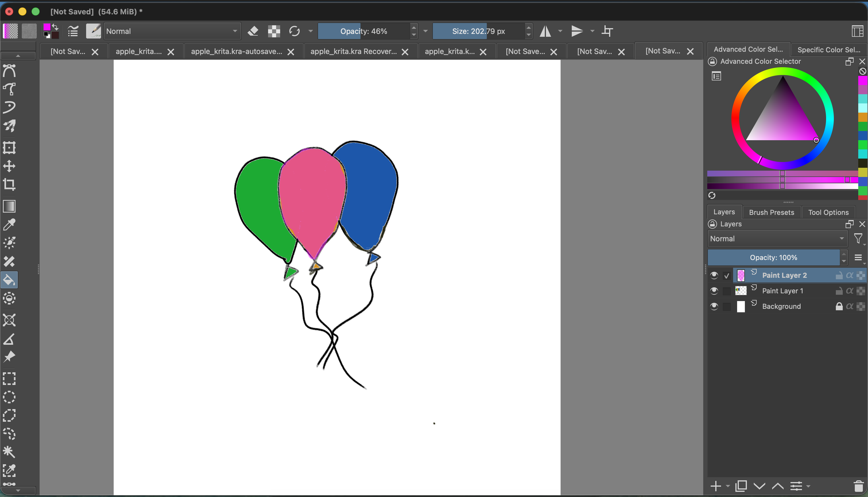
Task: Select the Assistant tool
Action: click(9, 320)
